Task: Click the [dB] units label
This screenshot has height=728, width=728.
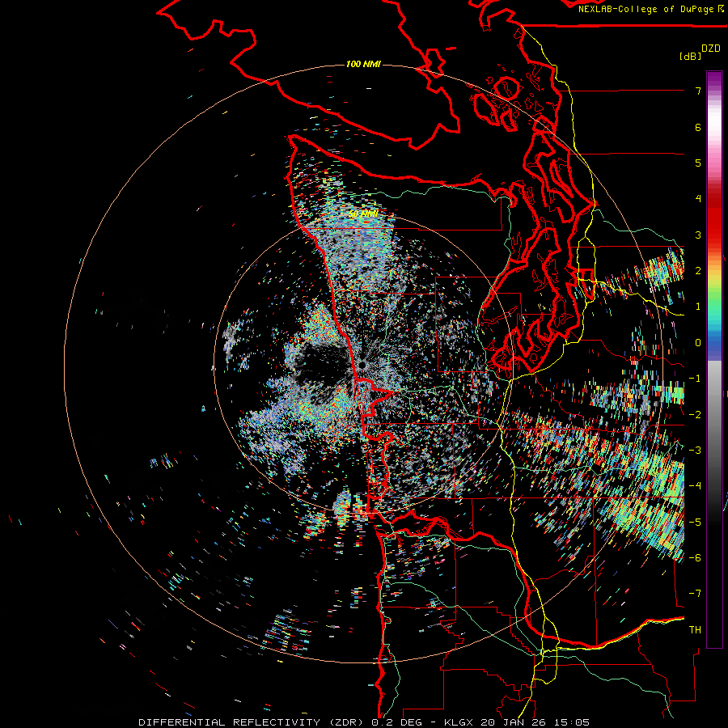Action: click(x=690, y=56)
